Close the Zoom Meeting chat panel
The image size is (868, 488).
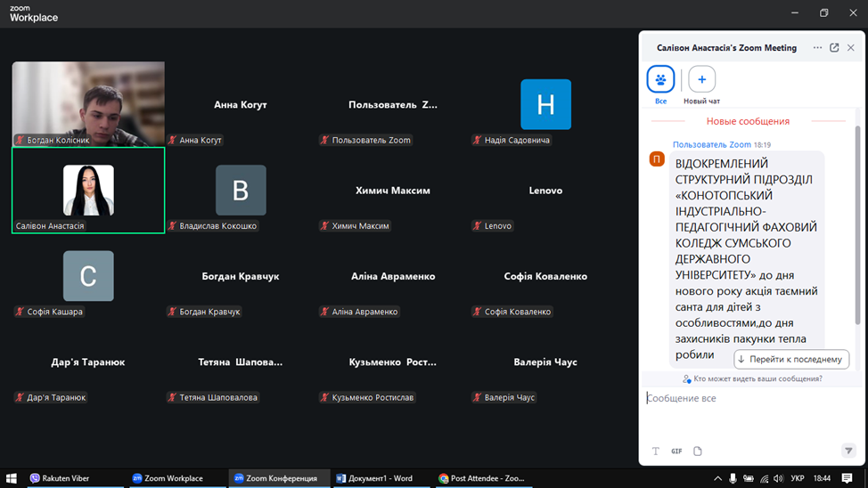pos(851,48)
